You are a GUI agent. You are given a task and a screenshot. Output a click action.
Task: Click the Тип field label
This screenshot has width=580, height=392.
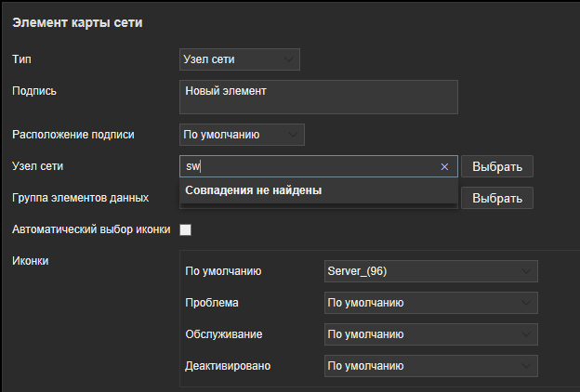click(x=20, y=59)
